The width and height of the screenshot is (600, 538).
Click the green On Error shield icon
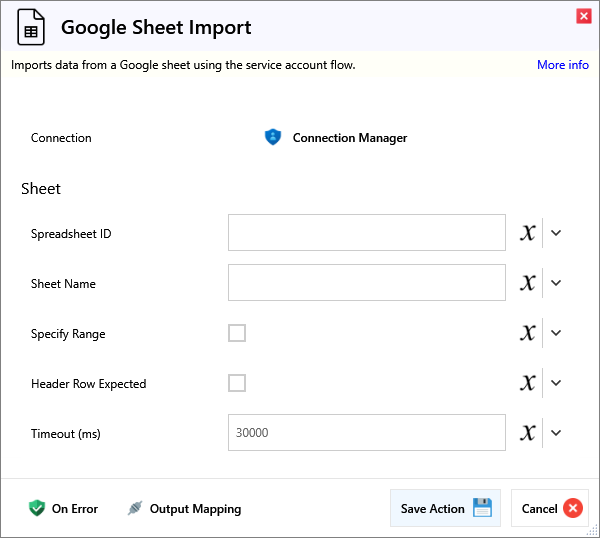click(x=37, y=509)
